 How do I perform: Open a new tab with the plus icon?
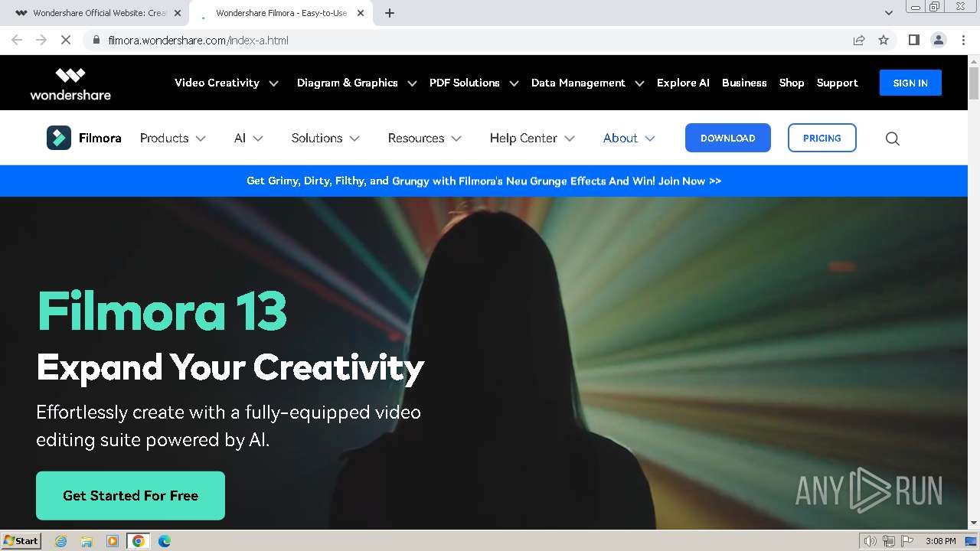point(390,13)
